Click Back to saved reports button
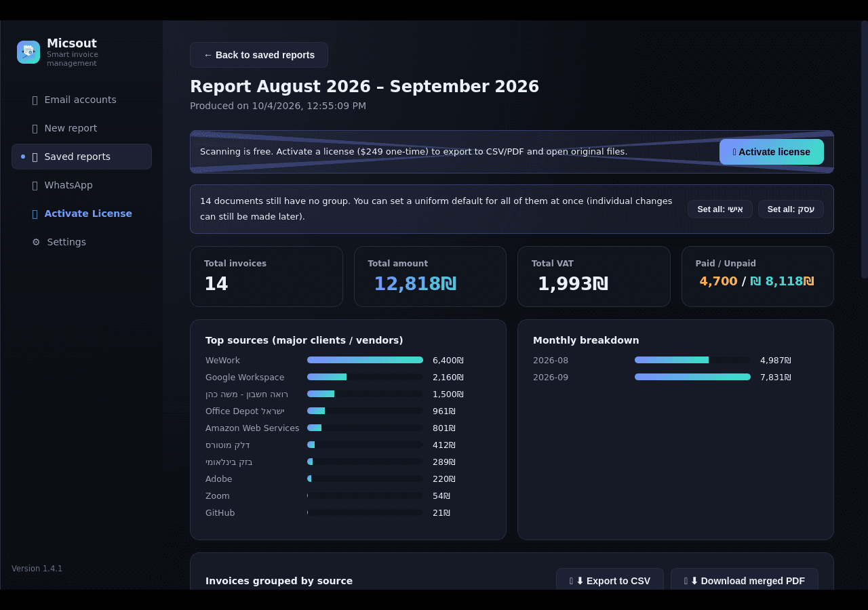This screenshot has height=610, width=868. [x=259, y=55]
